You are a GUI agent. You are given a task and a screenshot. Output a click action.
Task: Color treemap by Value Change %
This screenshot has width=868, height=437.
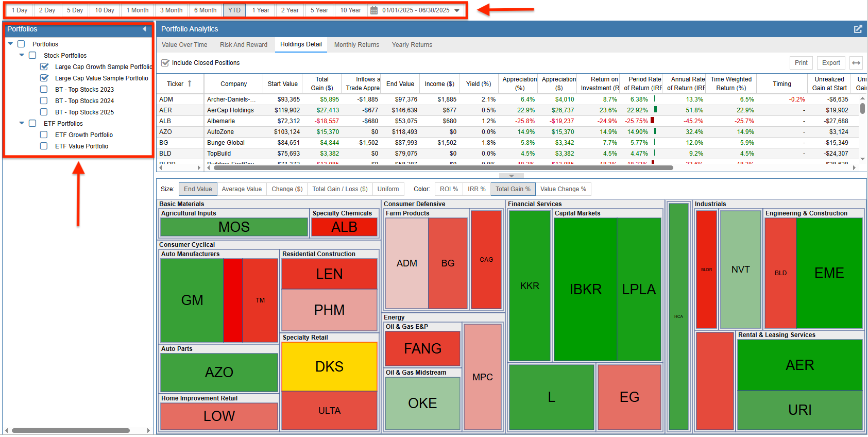pos(563,189)
